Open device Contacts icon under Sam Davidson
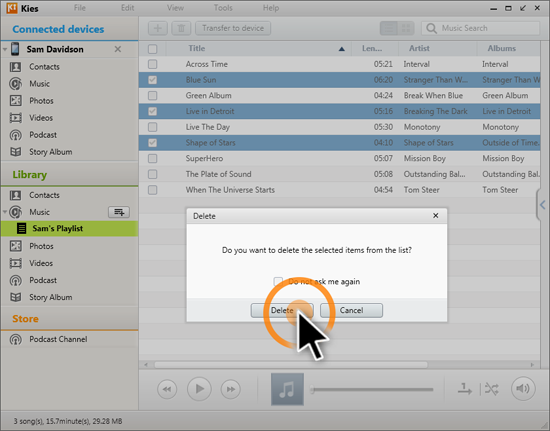The height and width of the screenshot is (431, 550). pos(15,67)
